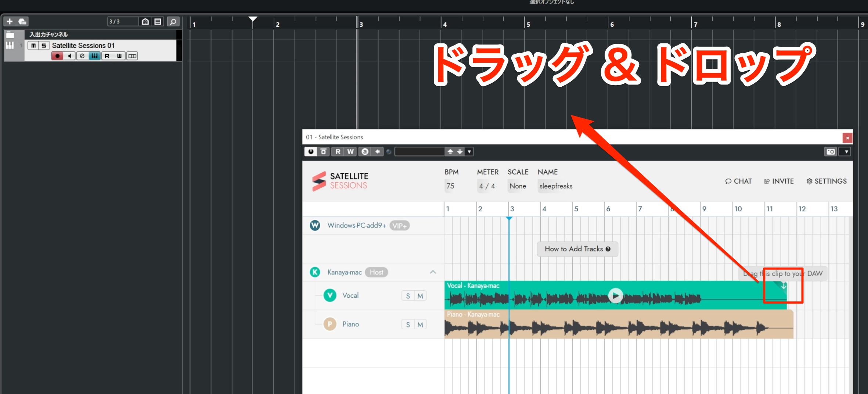This screenshot has height=394, width=868.
Task: Toggle monitor speaker on Satellite Sessions 01
Action: point(70,56)
